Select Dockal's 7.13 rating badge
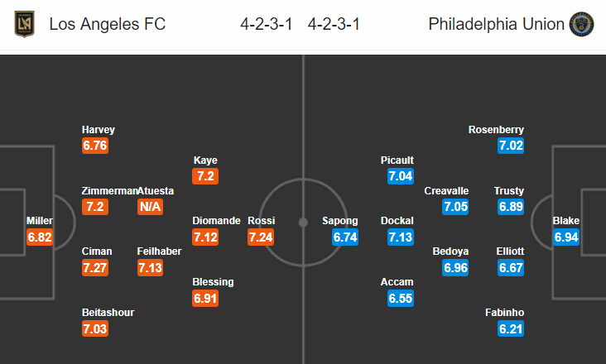The width and height of the screenshot is (606, 364). (x=401, y=237)
